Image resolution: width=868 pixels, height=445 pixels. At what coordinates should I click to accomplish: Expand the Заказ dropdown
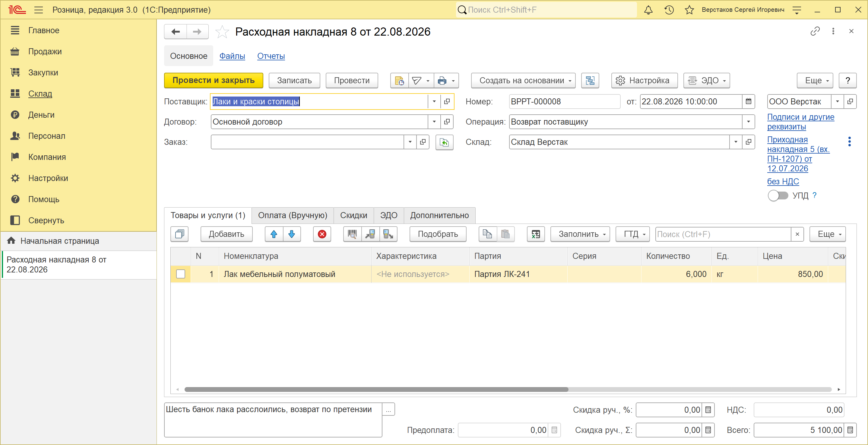(410, 142)
